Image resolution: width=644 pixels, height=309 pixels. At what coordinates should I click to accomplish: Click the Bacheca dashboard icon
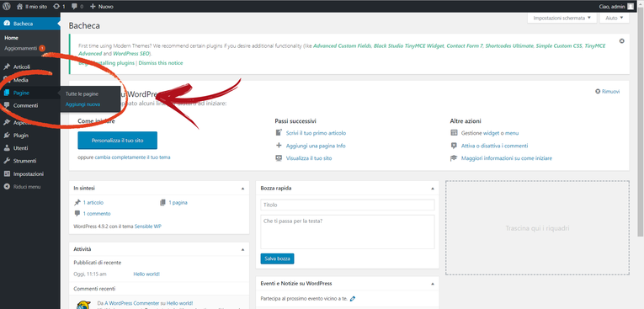(7, 24)
